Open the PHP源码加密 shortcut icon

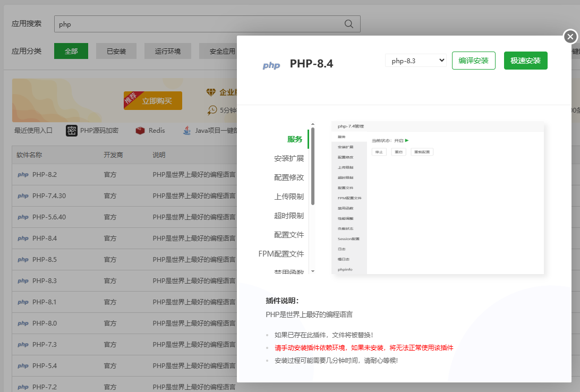click(72, 131)
